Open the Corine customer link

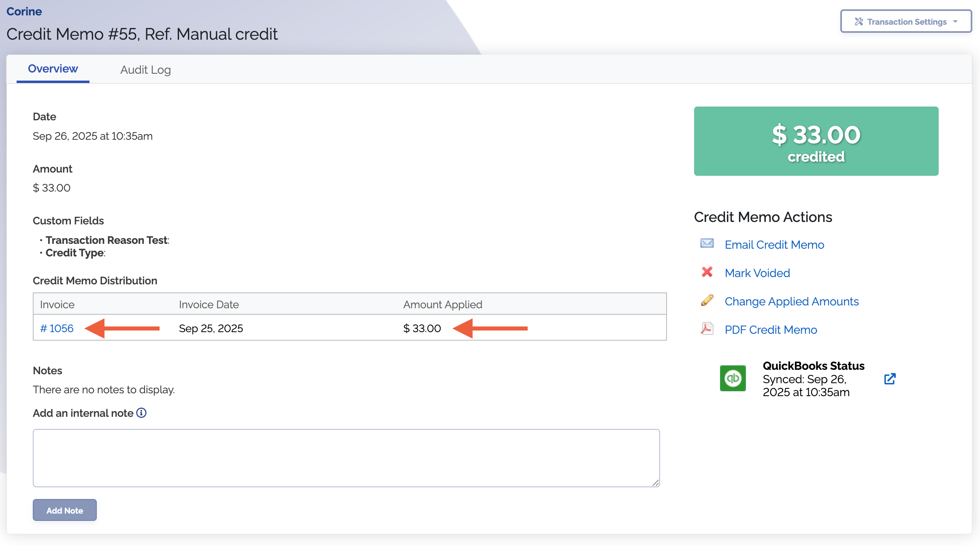click(24, 11)
